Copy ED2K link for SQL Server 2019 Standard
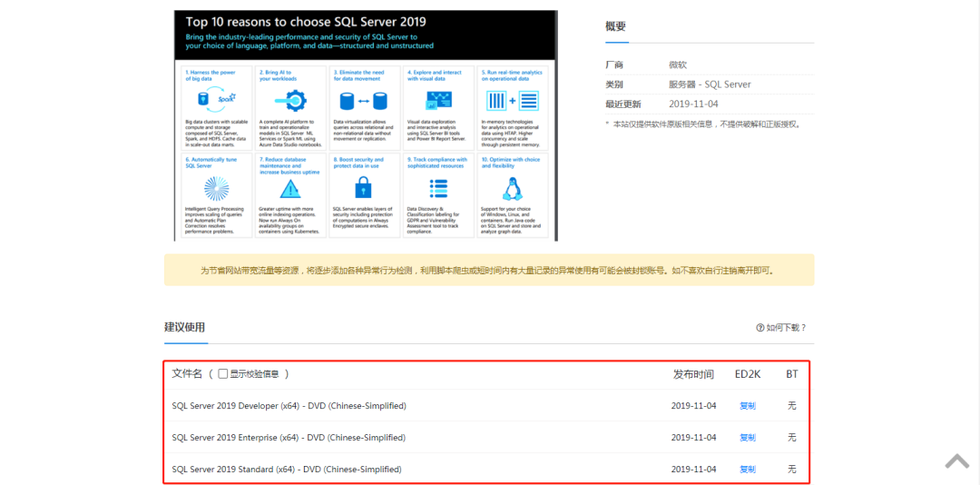The width and height of the screenshot is (980, 485). pyautogui.click(x=748, y=469)
